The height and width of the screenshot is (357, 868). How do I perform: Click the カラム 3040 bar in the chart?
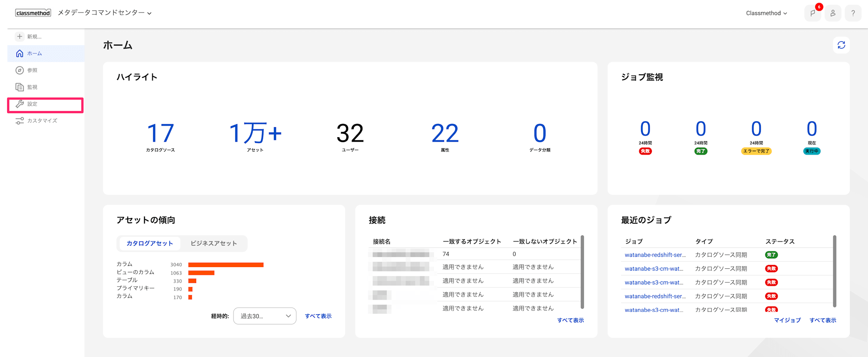pos(226,264)
